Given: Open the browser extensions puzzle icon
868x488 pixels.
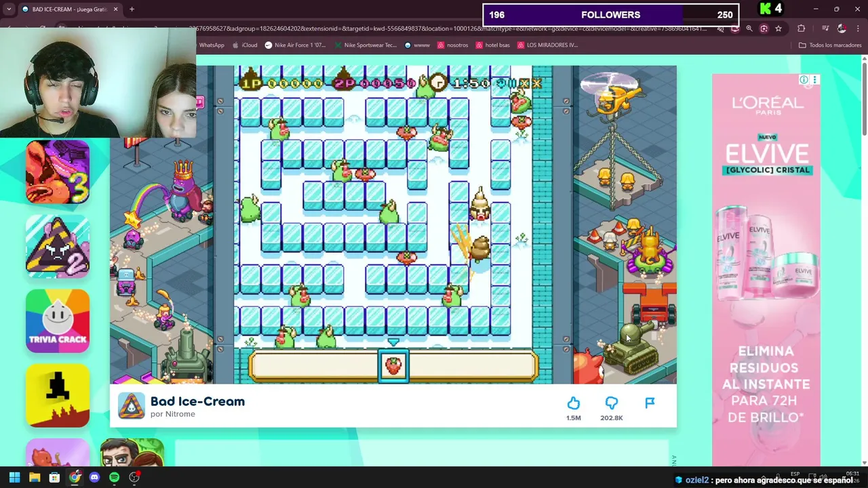Looking at the screenshot, I should point(802,28).
